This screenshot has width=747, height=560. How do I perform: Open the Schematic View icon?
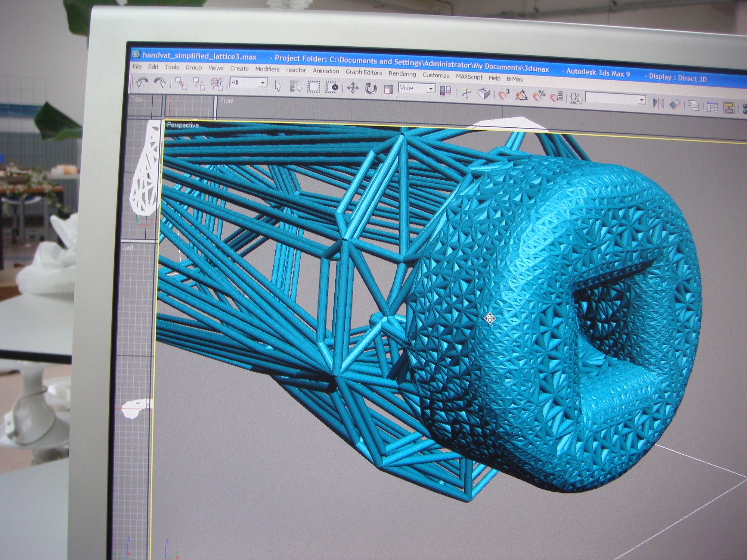pos(729,108)
